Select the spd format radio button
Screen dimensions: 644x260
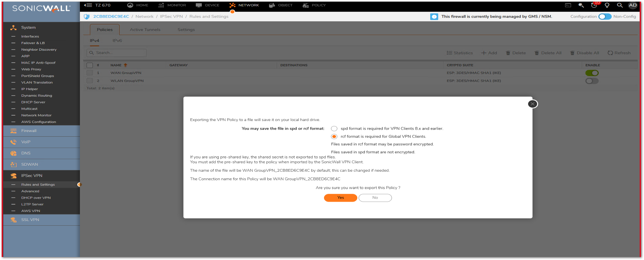(x=334, y=129)
